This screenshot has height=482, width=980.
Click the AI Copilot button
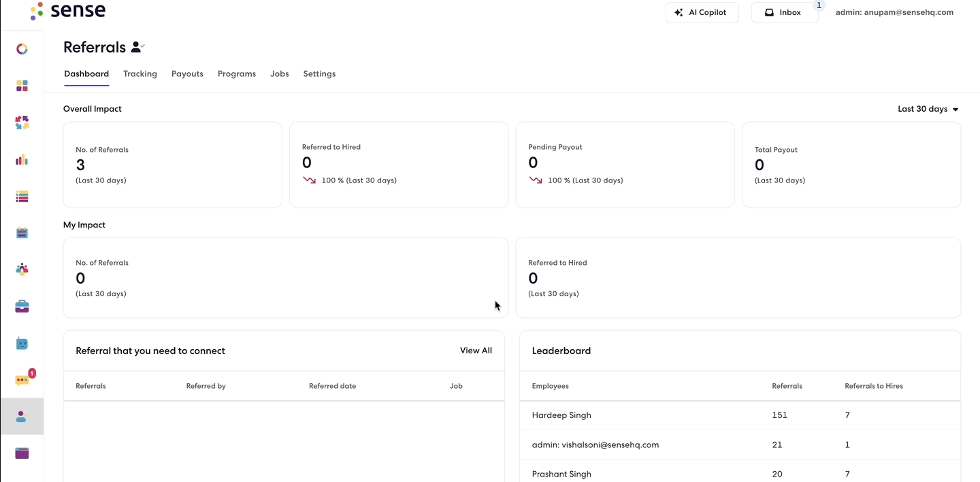(702, 12)
